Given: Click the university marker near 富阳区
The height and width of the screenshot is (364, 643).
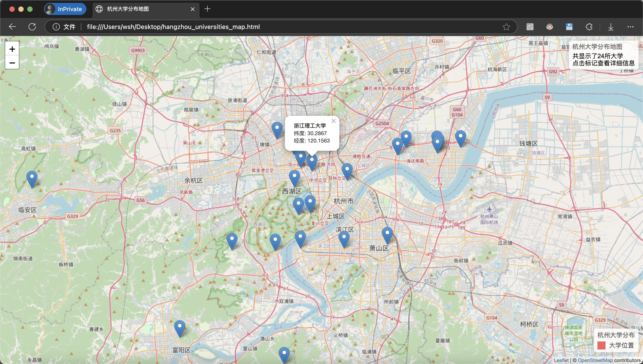Looking at the screenshot, I should coord(180,326).
